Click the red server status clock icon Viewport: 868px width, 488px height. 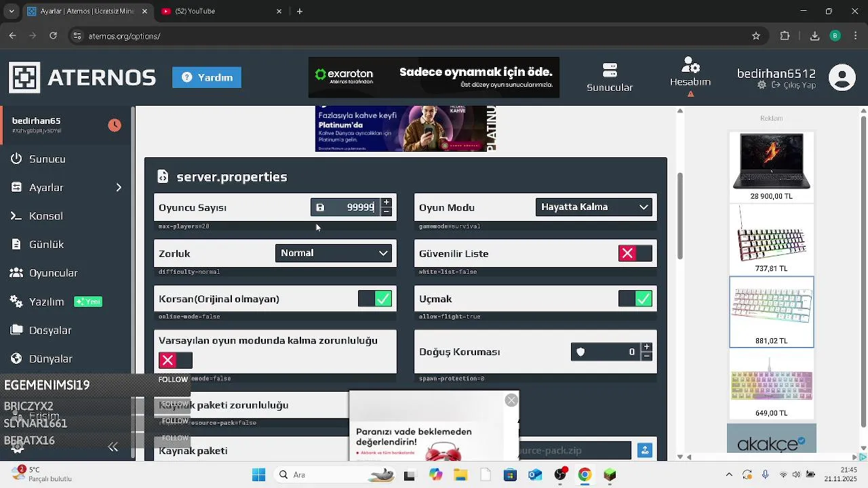[x=115, y=125]
